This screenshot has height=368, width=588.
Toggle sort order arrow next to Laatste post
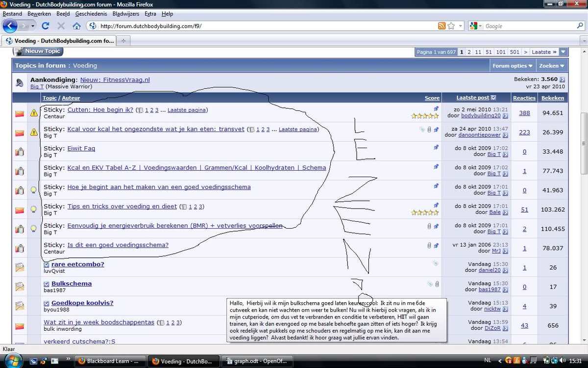[x=493, y=98]
